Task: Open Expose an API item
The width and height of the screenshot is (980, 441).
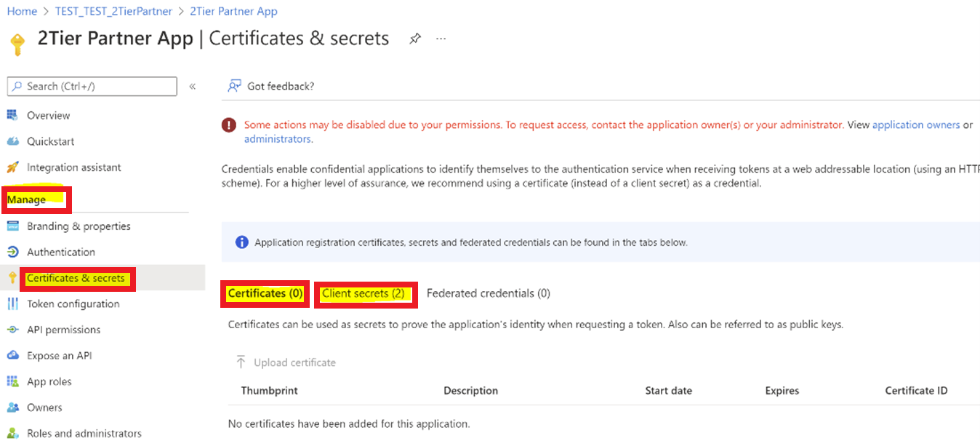Action: pos(59,356)
